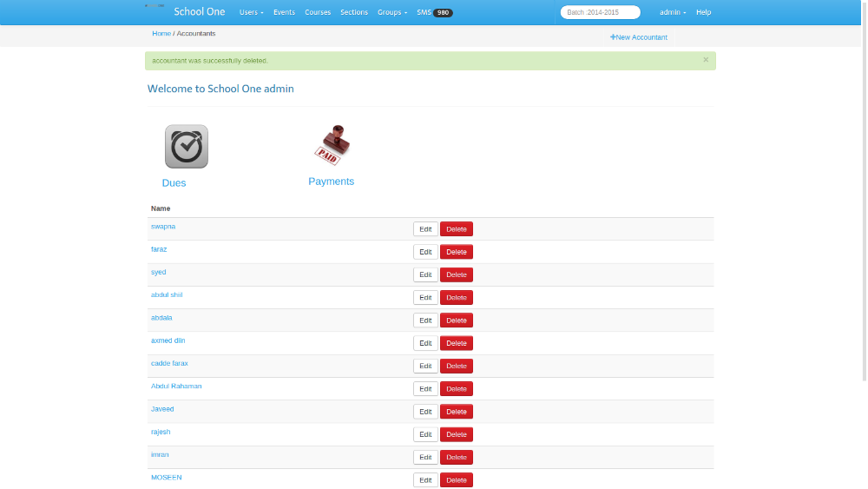868x489 pixels.
Task: Click the page's vertical scrollbar
Action: pyautogui.click(x=863, y=191)
